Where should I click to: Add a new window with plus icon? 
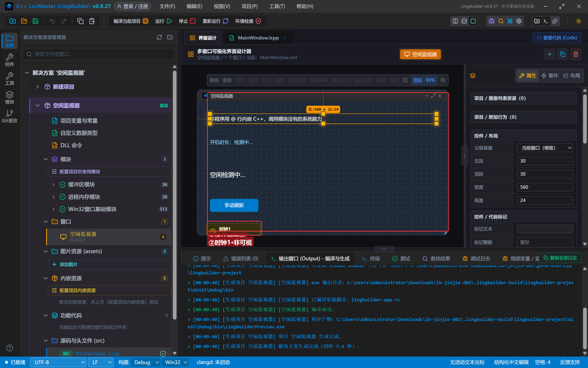tap(549, 54)
